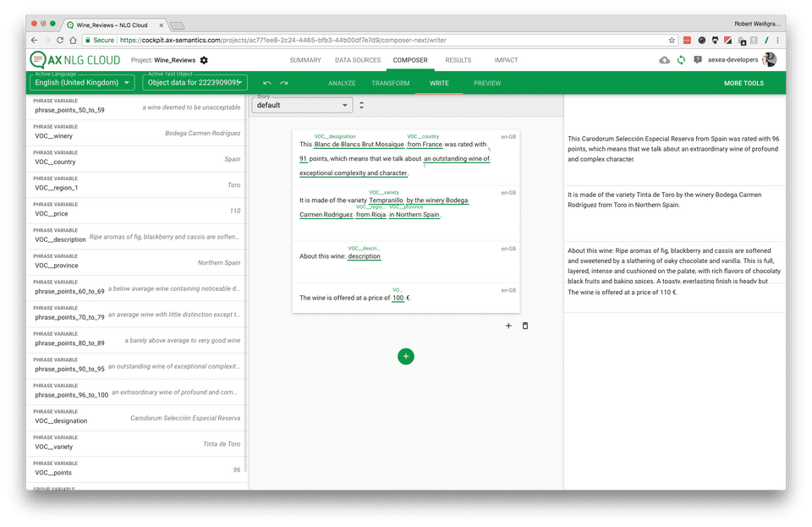Delete the statement with the trash icon
The width and height of the screenshot is (812, 527).
coord(525,326)
